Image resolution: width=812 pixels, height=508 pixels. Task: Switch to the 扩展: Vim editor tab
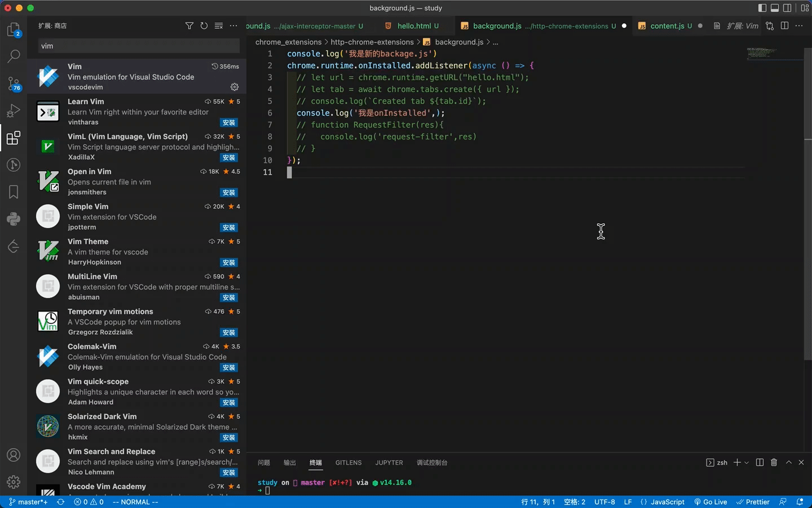(x=736, y=26)
